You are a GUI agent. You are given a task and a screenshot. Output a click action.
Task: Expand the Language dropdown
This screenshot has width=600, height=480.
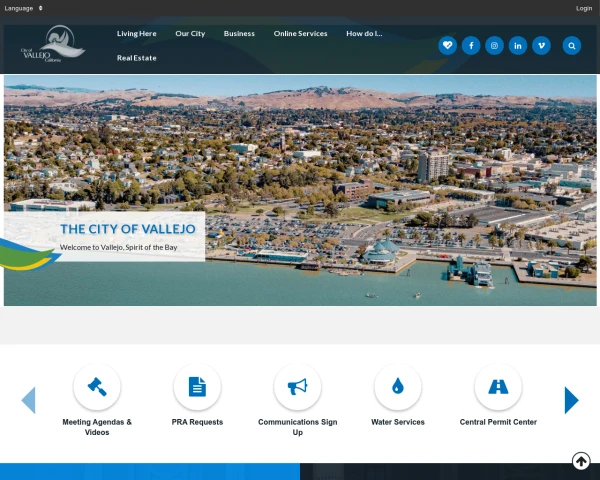[x=24, y=8]
